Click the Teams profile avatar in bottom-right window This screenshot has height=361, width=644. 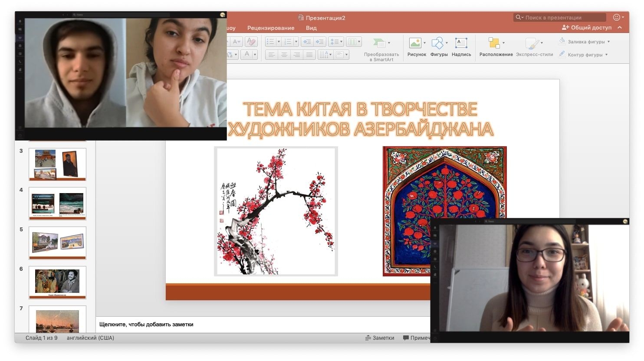(x=625, y=221)
